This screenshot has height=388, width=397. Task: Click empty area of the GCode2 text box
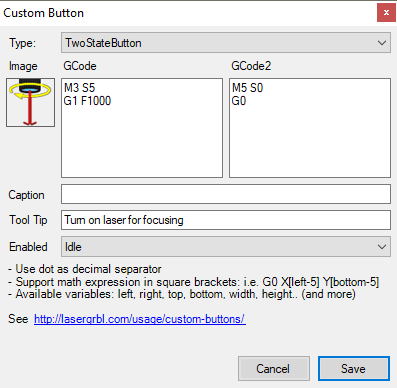[310, 143]
